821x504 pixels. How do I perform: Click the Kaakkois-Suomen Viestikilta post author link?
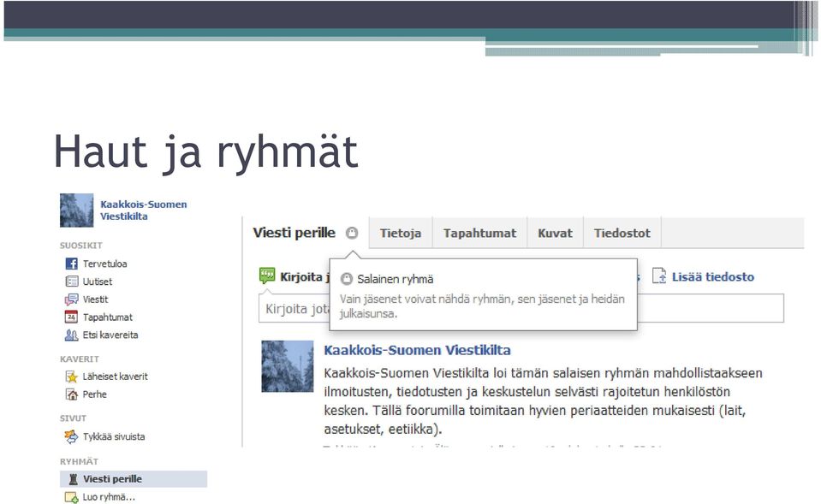[x=417, y=350]
